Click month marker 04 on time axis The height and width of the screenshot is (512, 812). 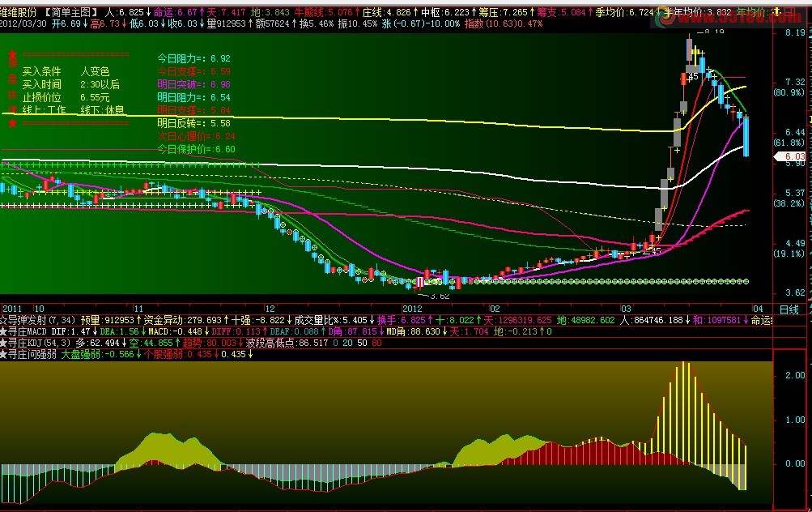pyautogui.click(x=758, y=309)
